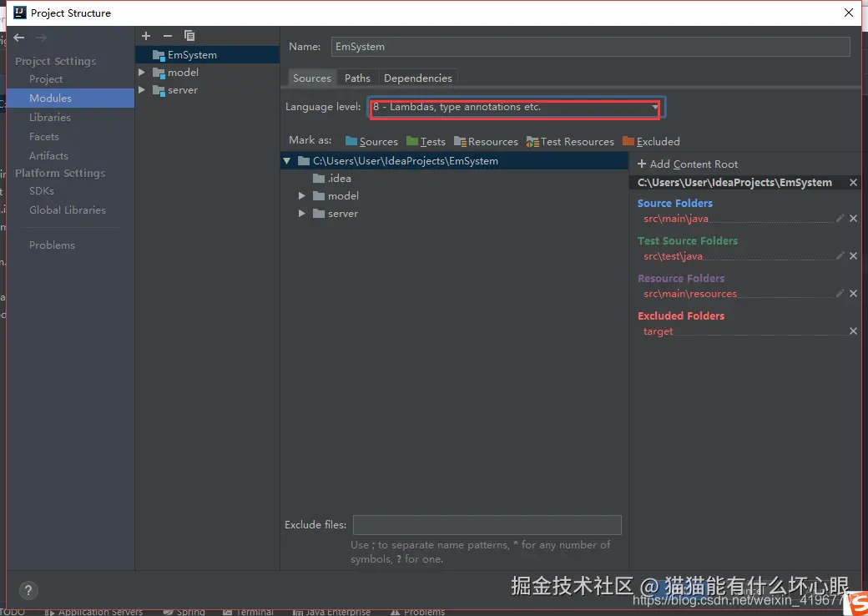The width and height of the screenshot is (868, 616).
Task: Switch to the Dependencies tab
Action: [418, 78]
